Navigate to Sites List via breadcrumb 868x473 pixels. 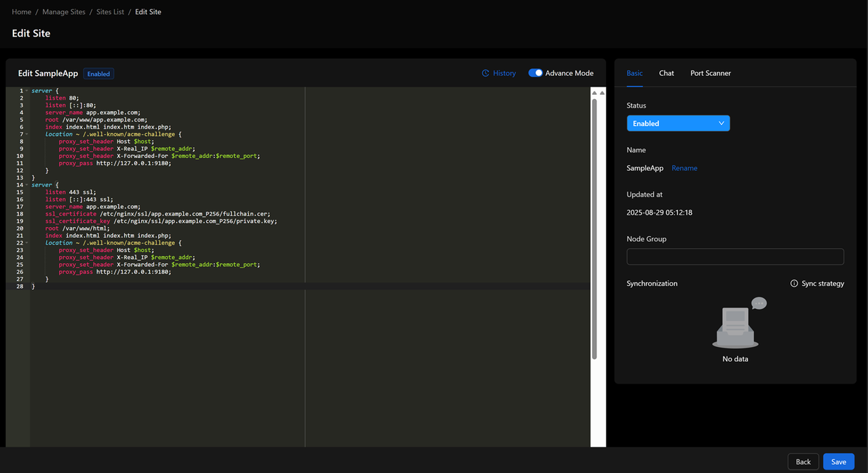tap(110, 12)
